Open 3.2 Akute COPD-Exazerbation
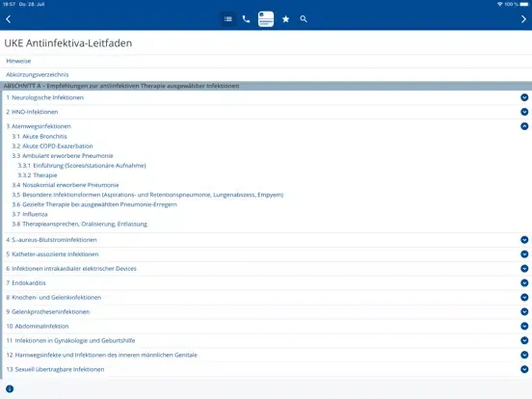Screen dimensions: 532x399 (52, 146)
